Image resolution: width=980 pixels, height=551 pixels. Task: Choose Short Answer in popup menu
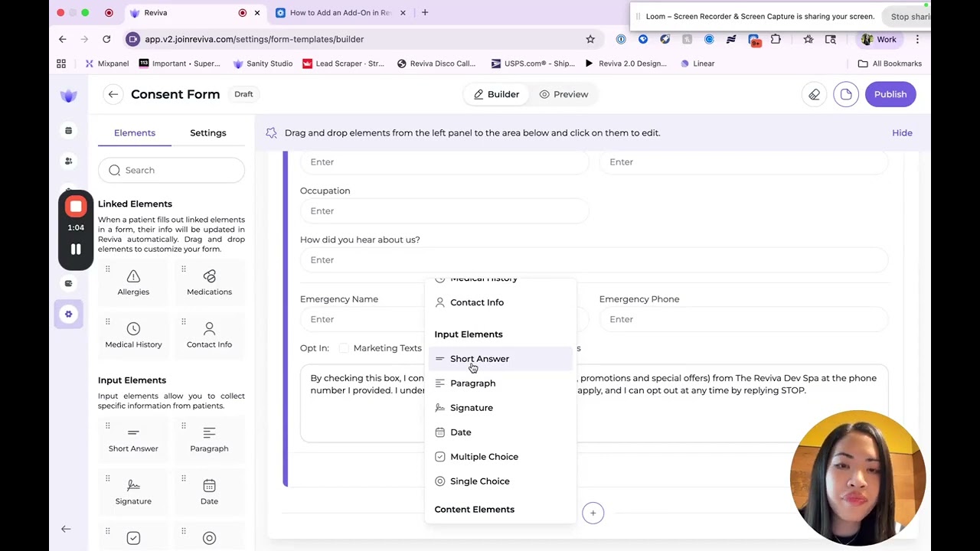point(501,359)
